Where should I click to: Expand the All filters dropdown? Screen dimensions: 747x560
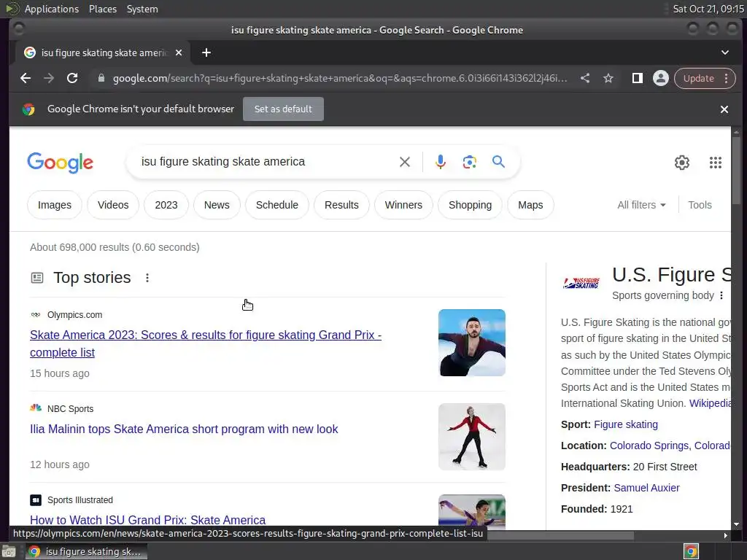point(641,205)
